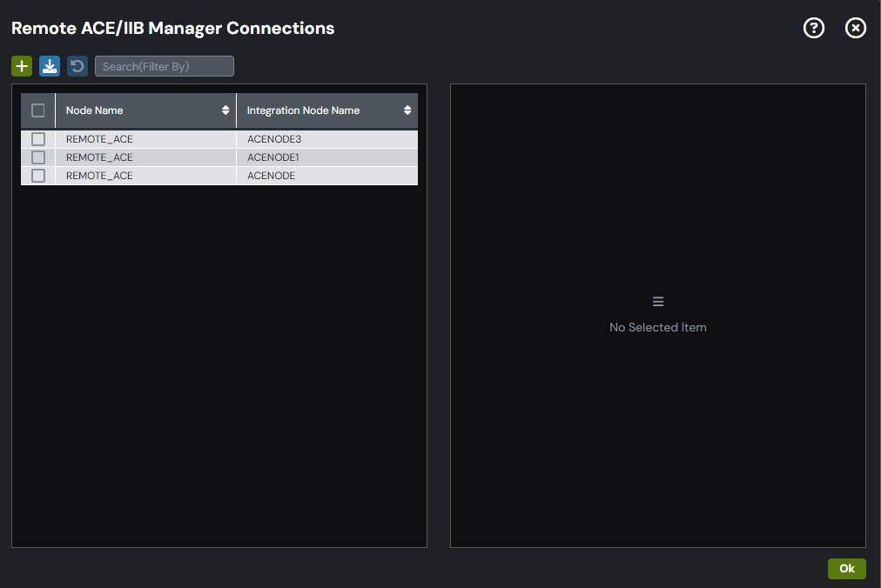The width and height of the screenshot is (881, 588).
Task: Click the Node Name column header
Action: [145, 110]
